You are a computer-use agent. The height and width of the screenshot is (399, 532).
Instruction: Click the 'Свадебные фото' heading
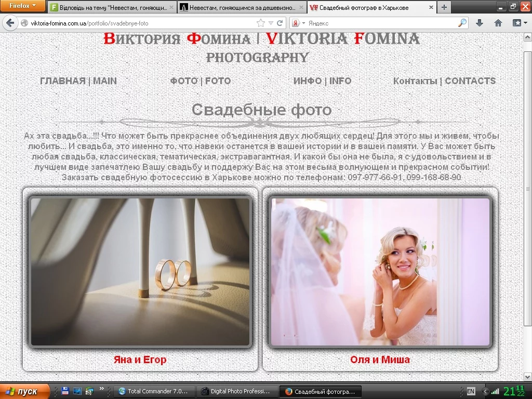coord(262,110)
